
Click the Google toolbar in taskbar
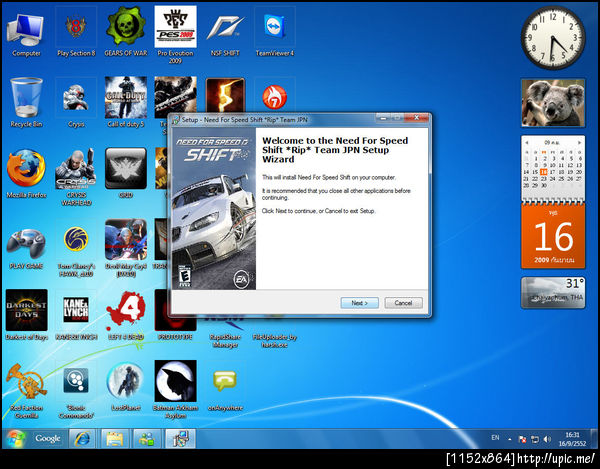(x=47, y=438)
